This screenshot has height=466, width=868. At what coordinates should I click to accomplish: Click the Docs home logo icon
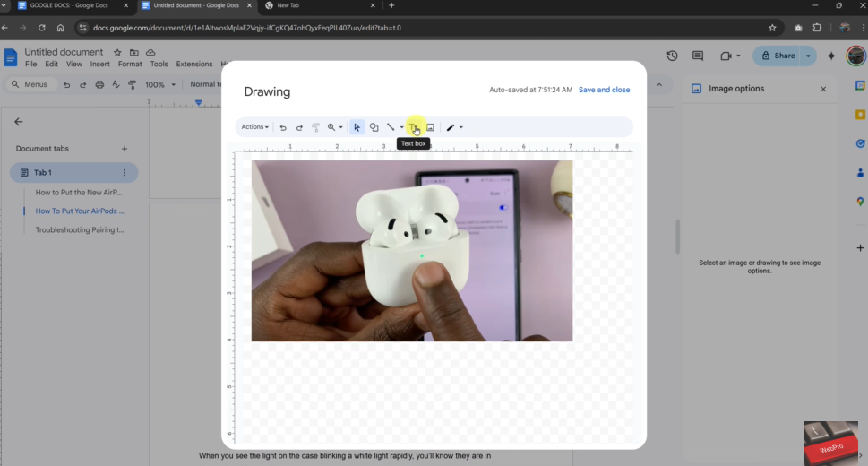[x=11, y=57]
